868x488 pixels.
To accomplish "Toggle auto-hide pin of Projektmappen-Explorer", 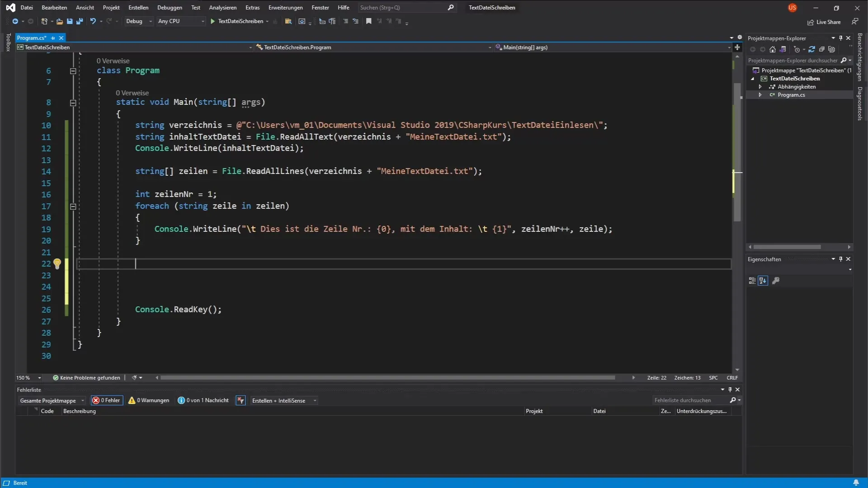I will (840, 38).
